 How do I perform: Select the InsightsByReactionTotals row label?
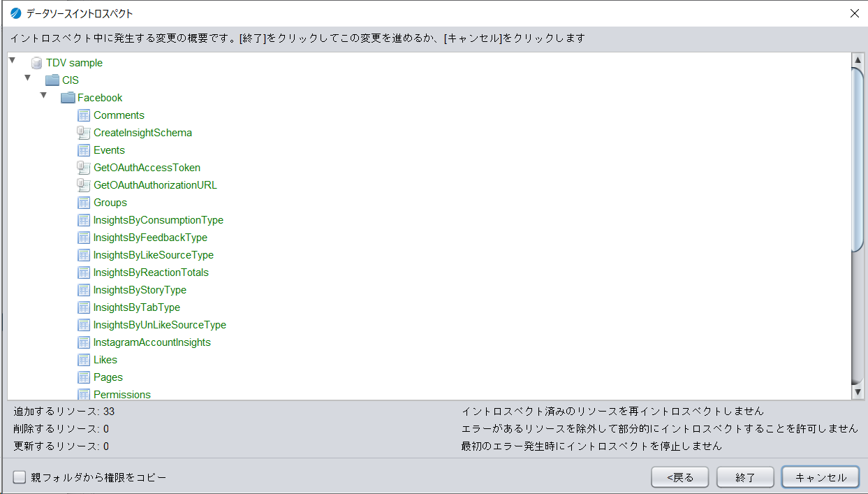point(151,273)
